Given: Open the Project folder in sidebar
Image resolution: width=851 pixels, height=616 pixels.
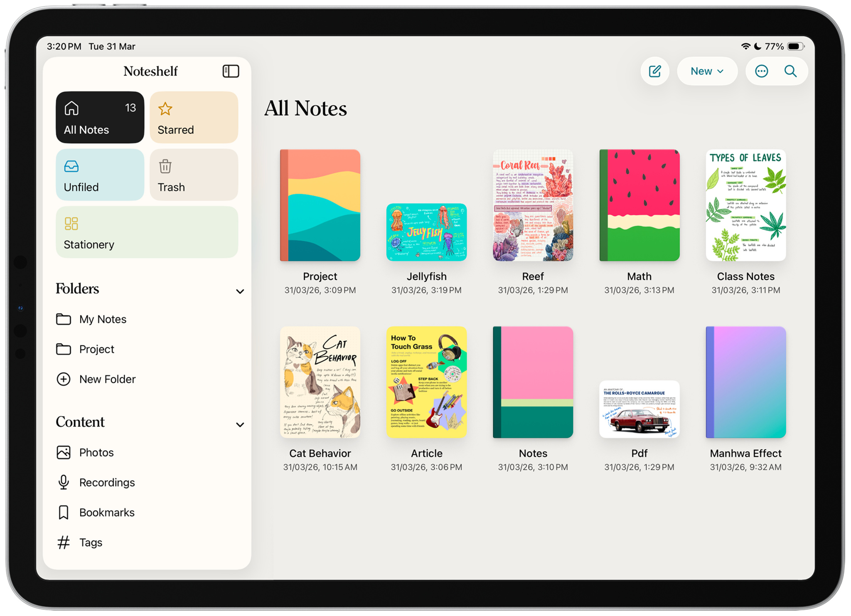Looking at the screenshot, I should 147,349.
